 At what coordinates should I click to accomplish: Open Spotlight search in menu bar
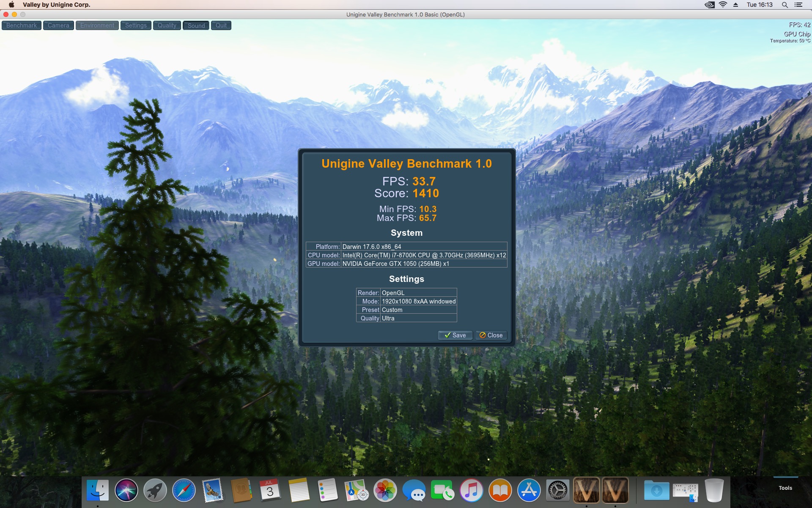[x=785, y=5]
